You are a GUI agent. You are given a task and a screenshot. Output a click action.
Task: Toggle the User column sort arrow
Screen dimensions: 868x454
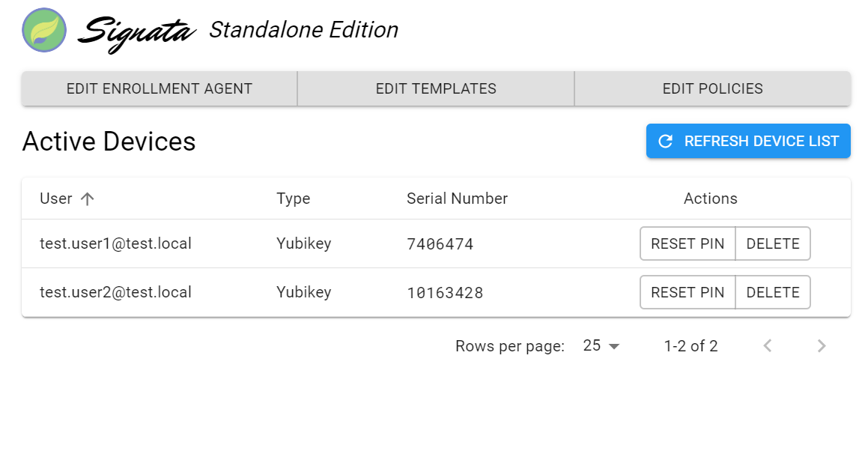click(x=87, y=199)
